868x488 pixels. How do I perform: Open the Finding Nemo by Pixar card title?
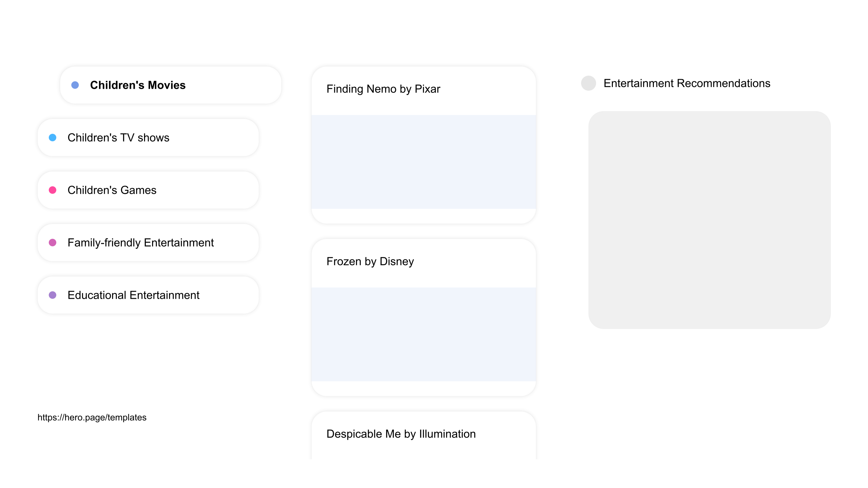pyautogui.click(x=383, y=89)
